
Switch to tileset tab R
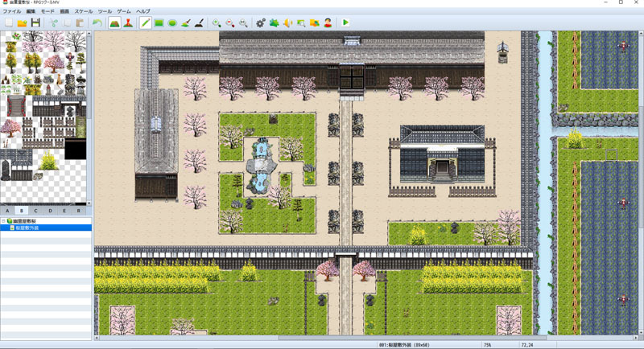coord(78,211)
